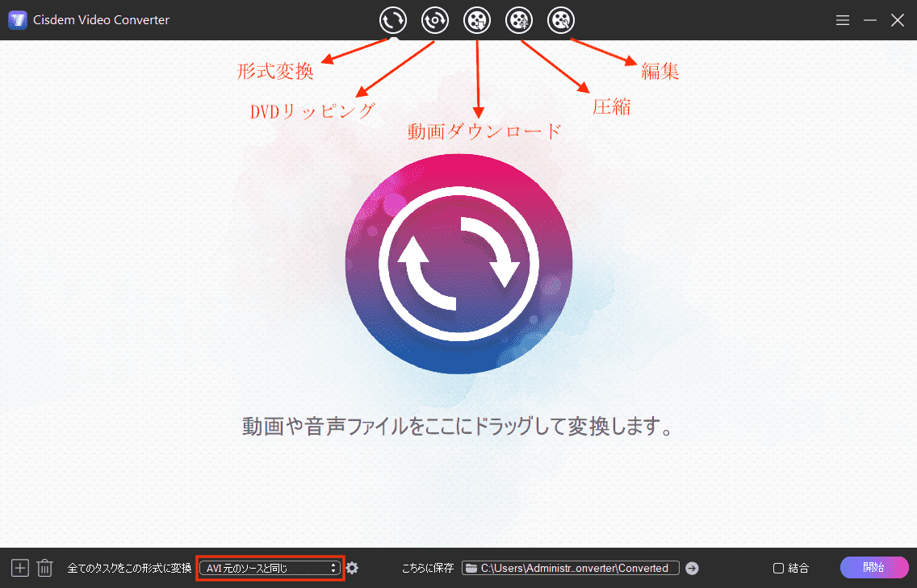
Task: Click the 全てのタスクをこの形式に変換 label
Action: tap(129, 568)
